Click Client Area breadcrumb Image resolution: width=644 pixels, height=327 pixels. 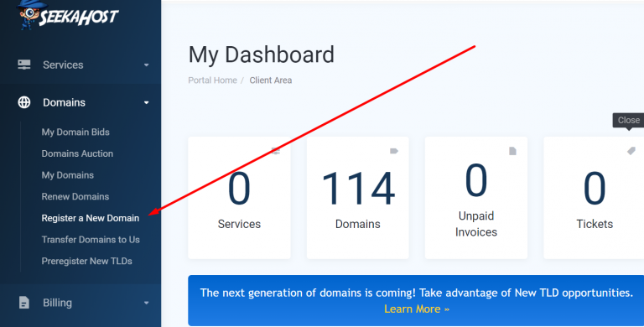click(x=271, y=80)
